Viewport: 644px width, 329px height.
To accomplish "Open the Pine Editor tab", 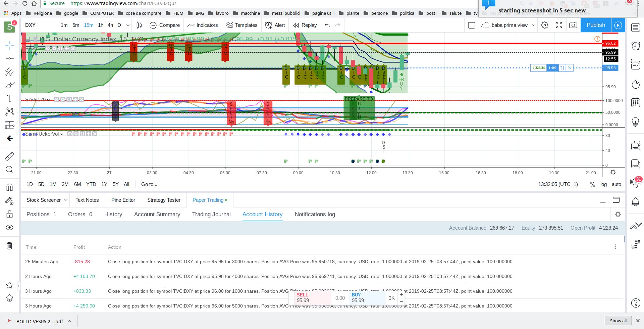I will pos(123,200).
